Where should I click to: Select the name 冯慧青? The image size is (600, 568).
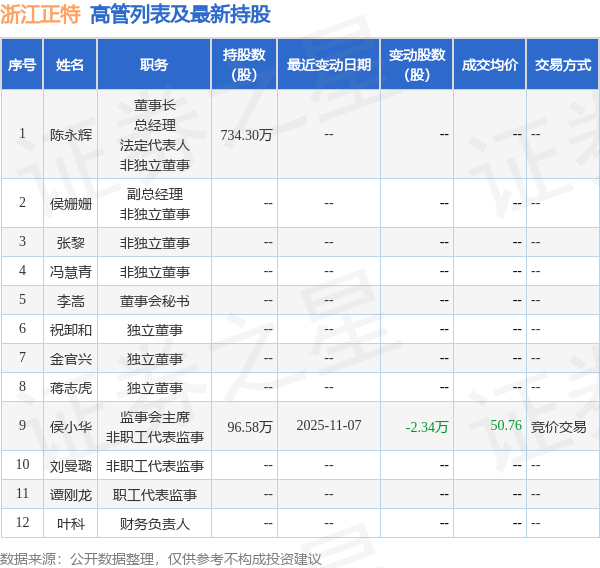[71, 272]
